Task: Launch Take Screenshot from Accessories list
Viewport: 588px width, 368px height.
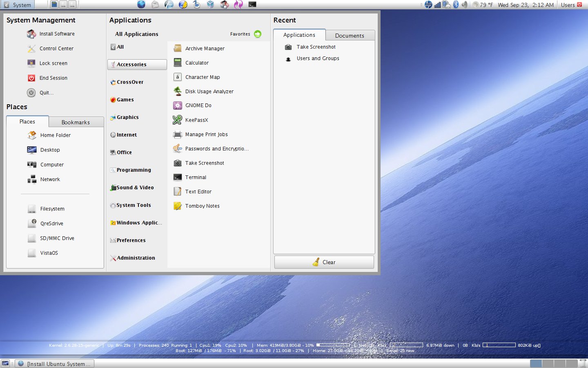Action: tap(199, 163)
